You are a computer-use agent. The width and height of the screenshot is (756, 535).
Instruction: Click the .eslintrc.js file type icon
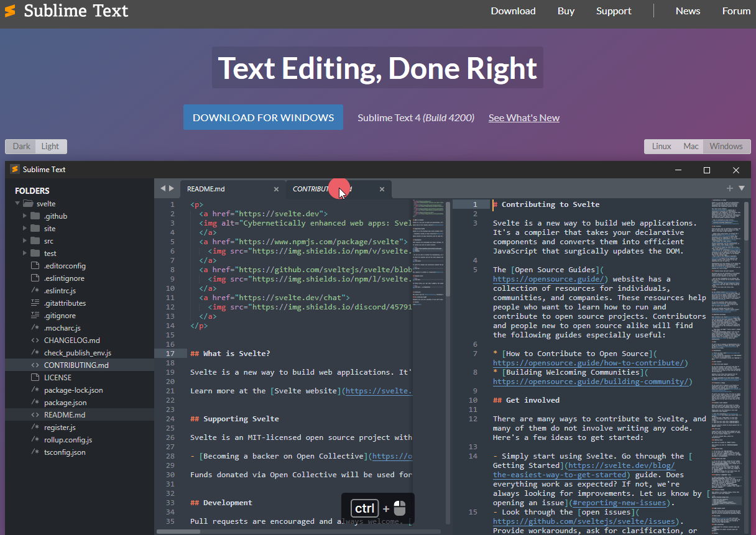tap(35, 291)
